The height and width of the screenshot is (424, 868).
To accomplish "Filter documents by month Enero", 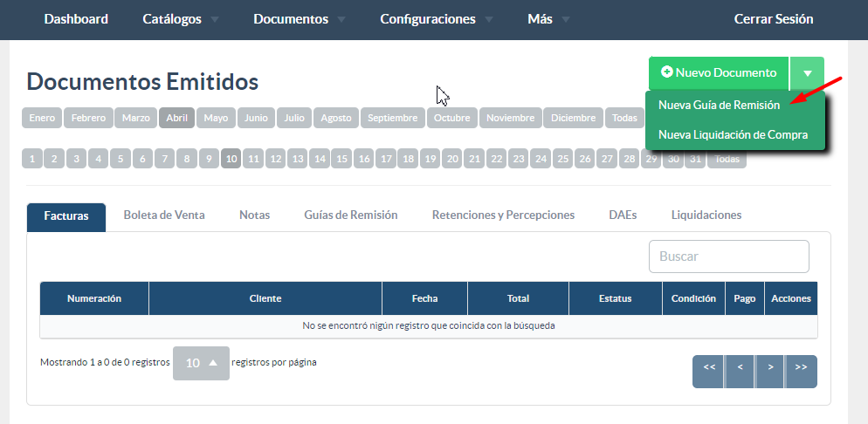I will coord(42,118).
